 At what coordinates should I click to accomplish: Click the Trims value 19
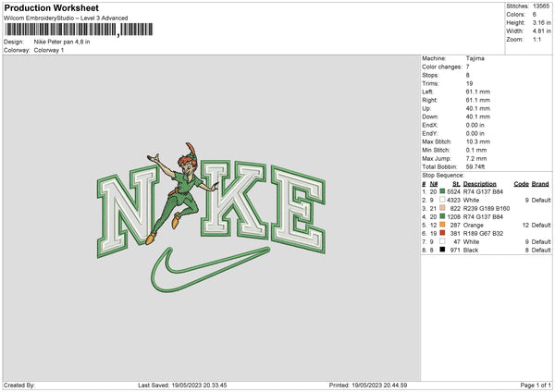click(x=469, y=83)
